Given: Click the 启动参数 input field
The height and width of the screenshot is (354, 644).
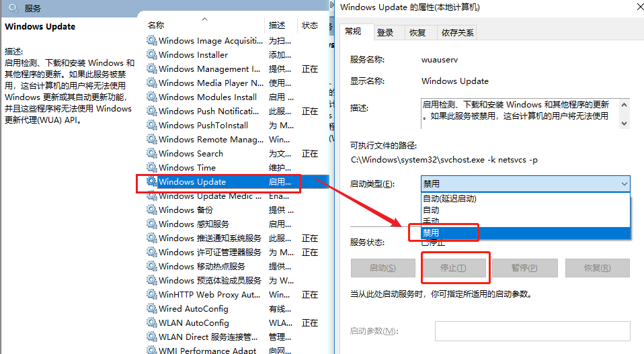Looking at the screenshot, I should click(532, 331).
